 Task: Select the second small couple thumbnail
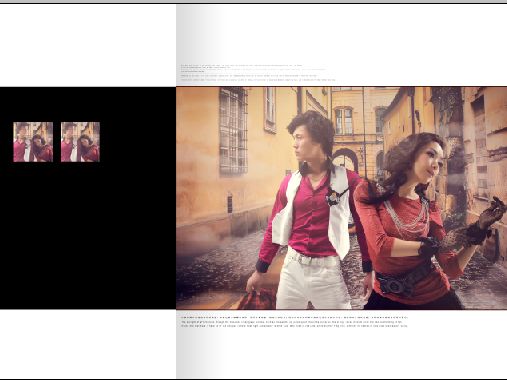click(x=80, y=142)
